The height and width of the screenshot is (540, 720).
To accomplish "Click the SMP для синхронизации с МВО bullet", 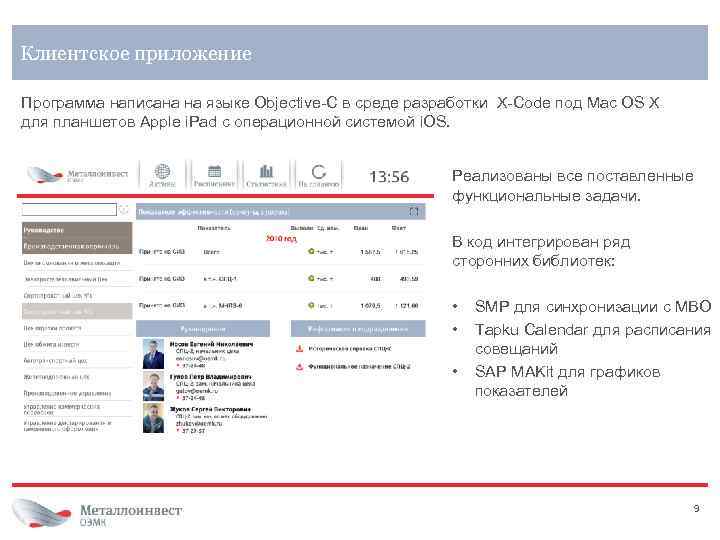I will click(x=593, y=306).
